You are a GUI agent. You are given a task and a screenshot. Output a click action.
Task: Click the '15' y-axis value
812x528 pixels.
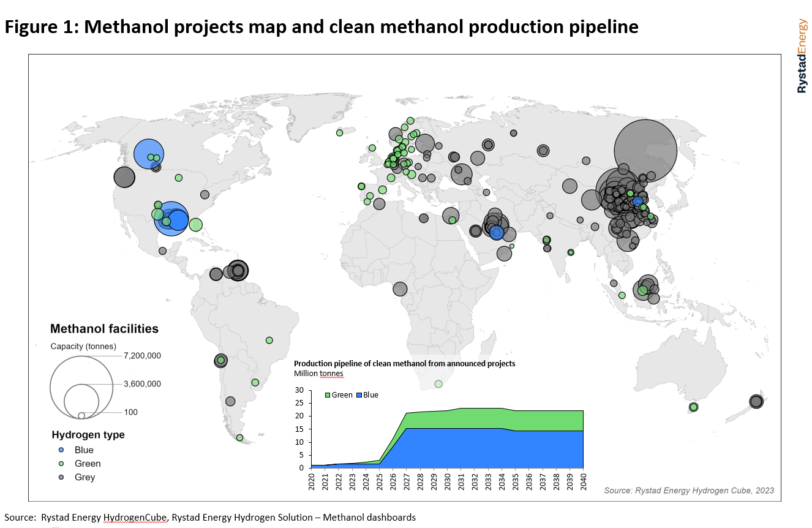[x=299, y=429]
